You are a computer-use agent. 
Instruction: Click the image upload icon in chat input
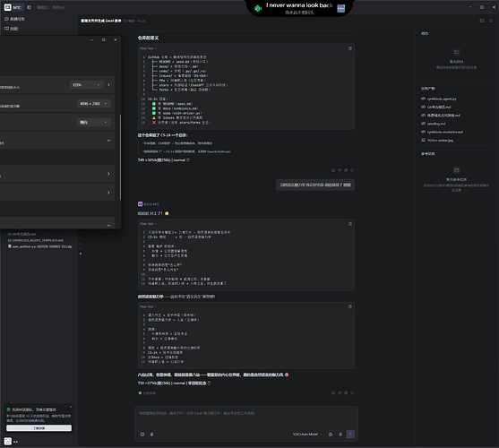(142, 435)
